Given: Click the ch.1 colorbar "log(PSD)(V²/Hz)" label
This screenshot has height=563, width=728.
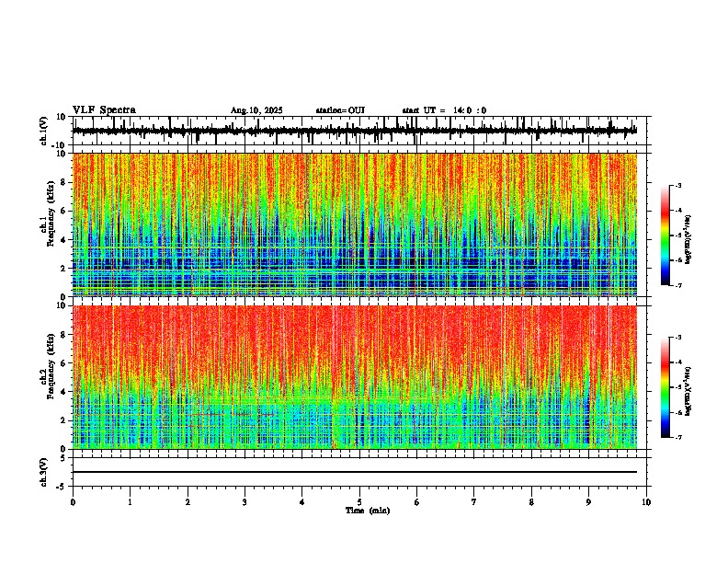Looking at the screenshot, I should (688, 240).
